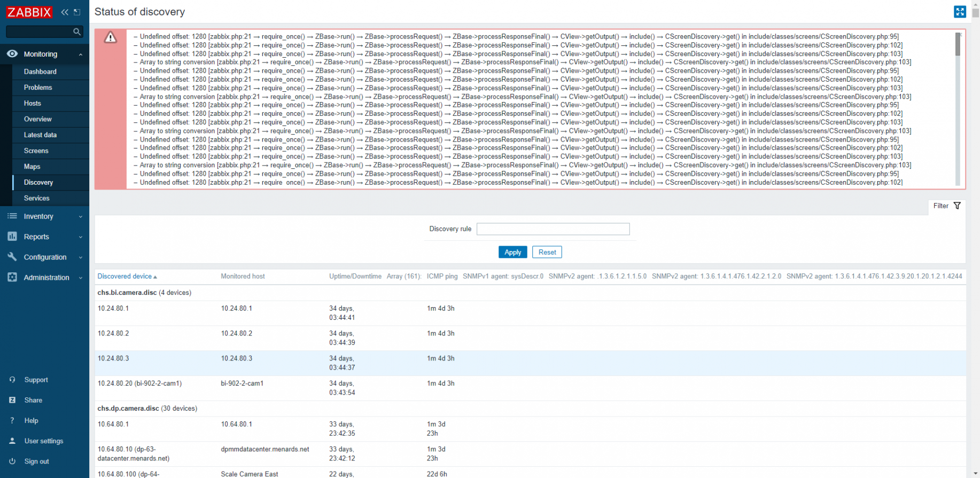Click the Zabbix logo
Screen dimensions: 980x478
[x=29, y=12]
